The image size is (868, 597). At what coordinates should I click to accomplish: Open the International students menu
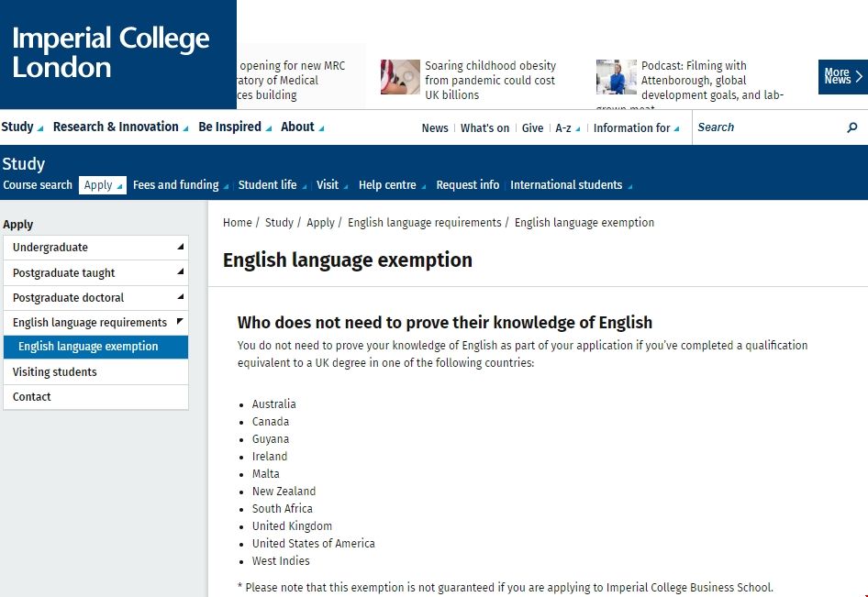(571, 185)
